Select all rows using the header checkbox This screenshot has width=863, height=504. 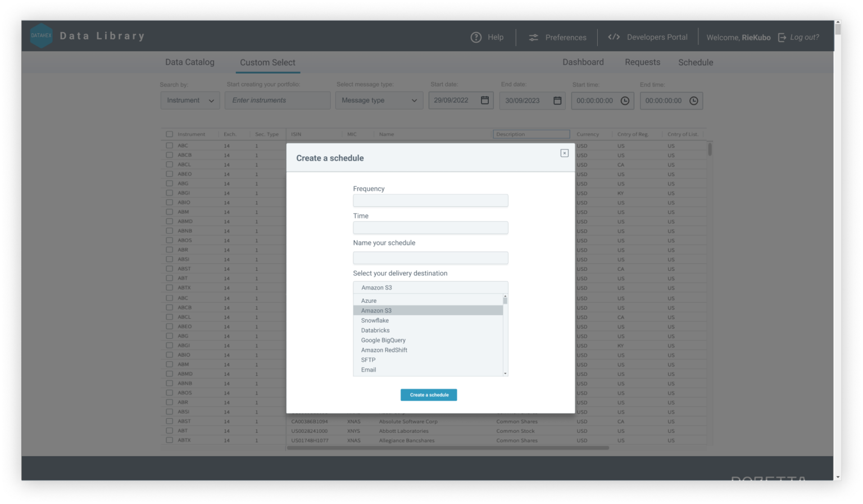(169, 134)
